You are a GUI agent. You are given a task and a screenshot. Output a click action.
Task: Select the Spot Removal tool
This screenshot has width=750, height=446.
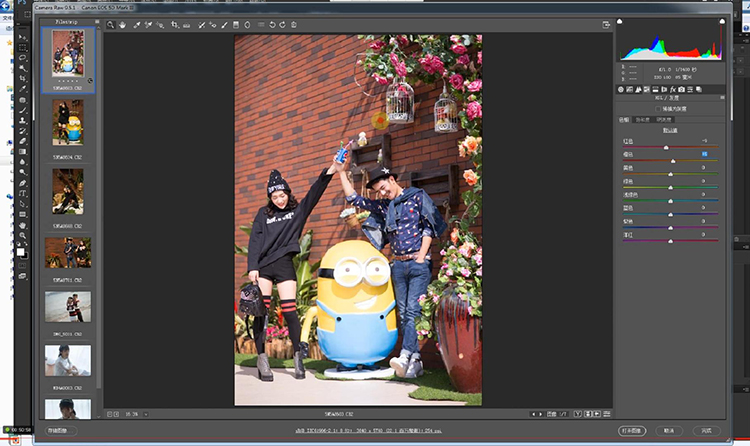pyautogui.click(x=201, y=25)
